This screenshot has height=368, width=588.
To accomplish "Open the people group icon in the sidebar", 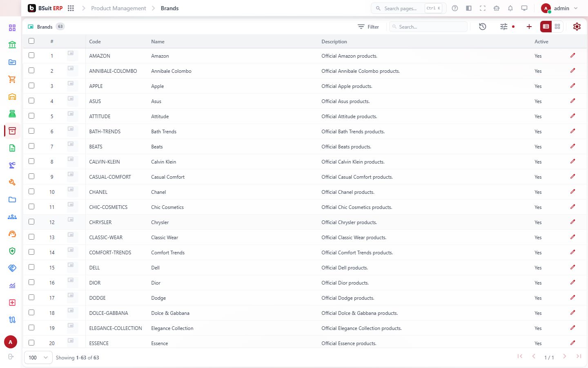I will [12, 217].
